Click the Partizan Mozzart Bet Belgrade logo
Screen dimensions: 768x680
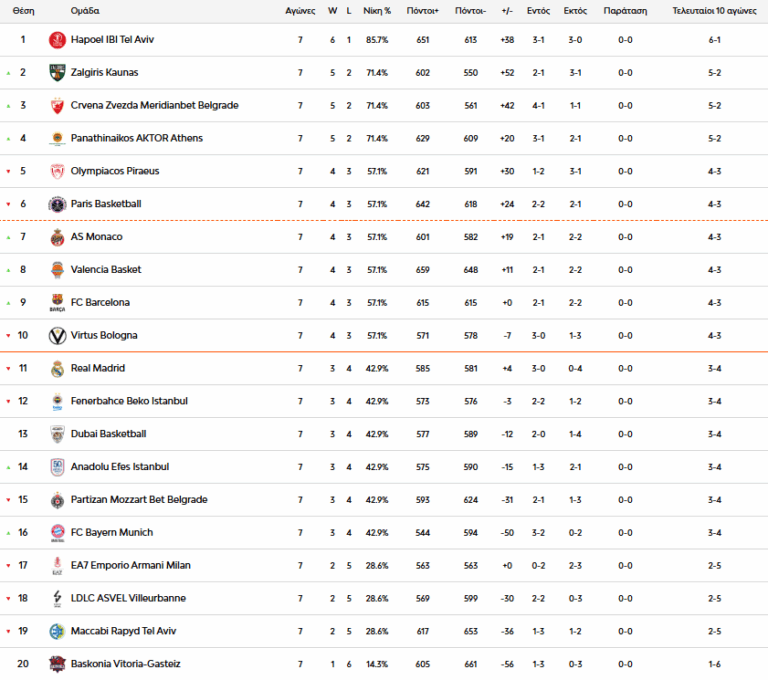point(56,500)
